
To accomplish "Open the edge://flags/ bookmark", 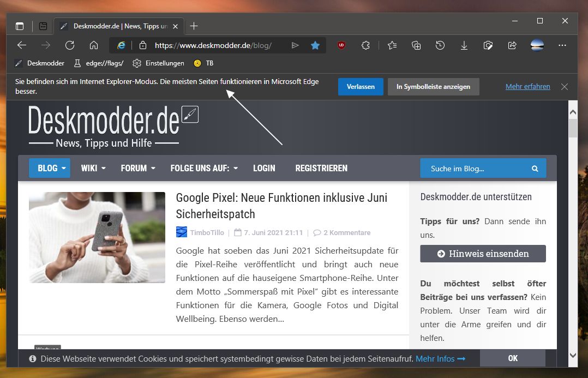I will [x=99, y=63].
